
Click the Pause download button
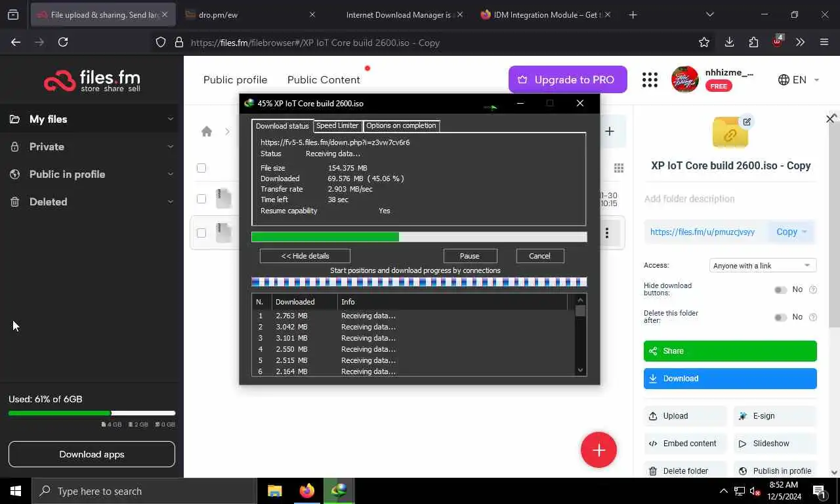coord(470,256)
